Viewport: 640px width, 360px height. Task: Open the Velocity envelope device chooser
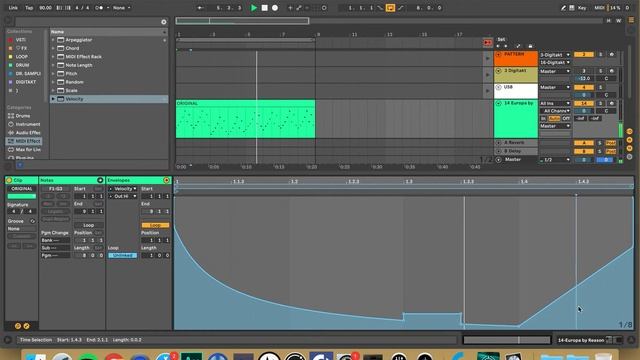pyautogui.click(x=123, y=189)
